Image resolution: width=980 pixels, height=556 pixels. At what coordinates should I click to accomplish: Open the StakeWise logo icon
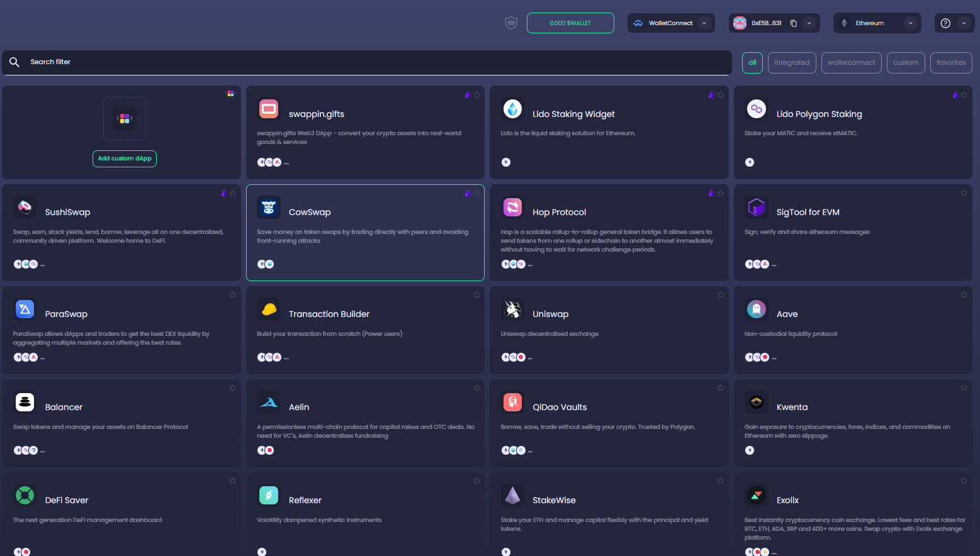click(x=512, y=495)
